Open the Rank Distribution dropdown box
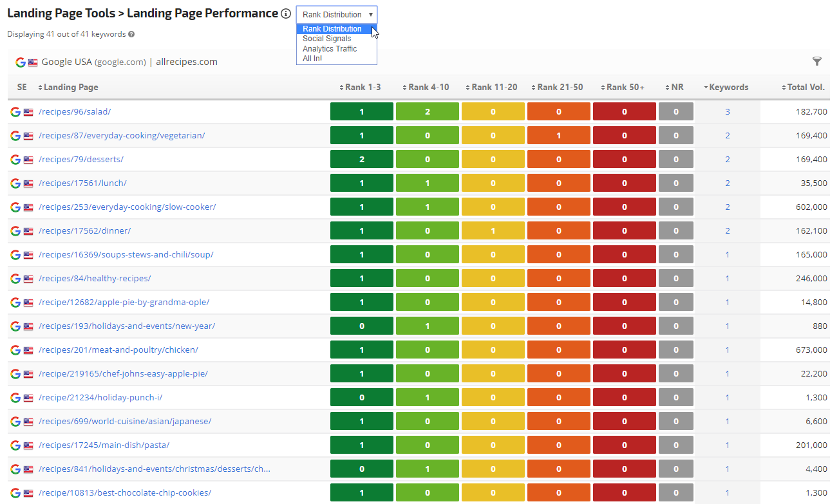This screenshot has width=839, height=504. click(x=337, y=15)
